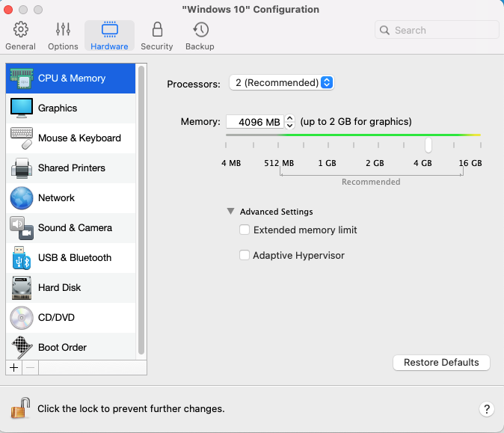Click the magnifying glass search icon
The image size is (504, 433).
coord(384,30)
